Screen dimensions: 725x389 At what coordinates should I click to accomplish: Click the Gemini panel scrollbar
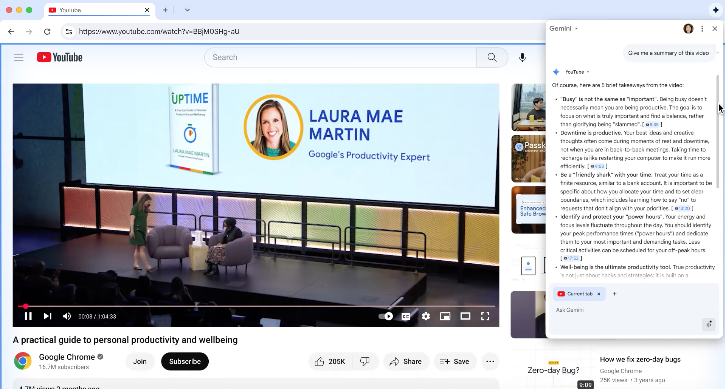click(x=718, y=131)
